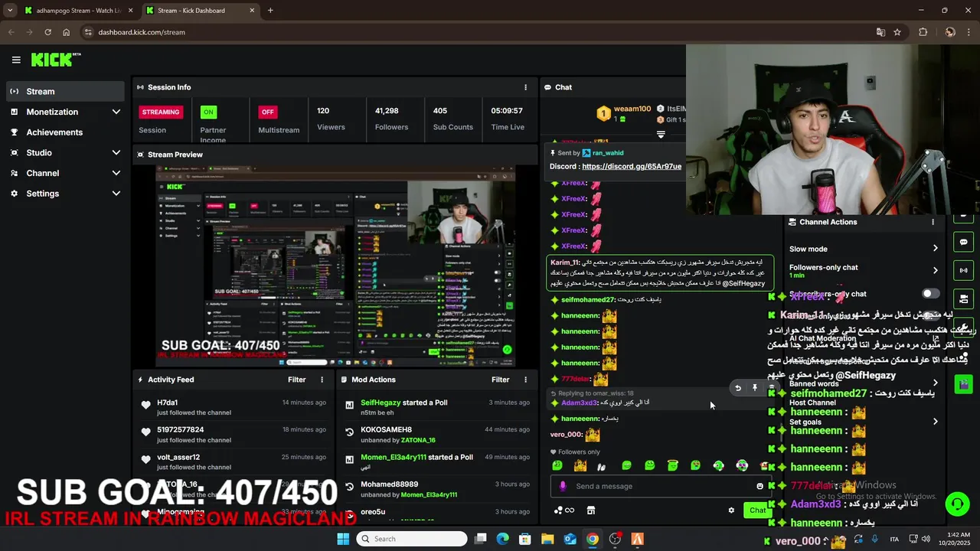
Task: Click seifmohamed27 username in chat
Action: (x=588, y=300)
